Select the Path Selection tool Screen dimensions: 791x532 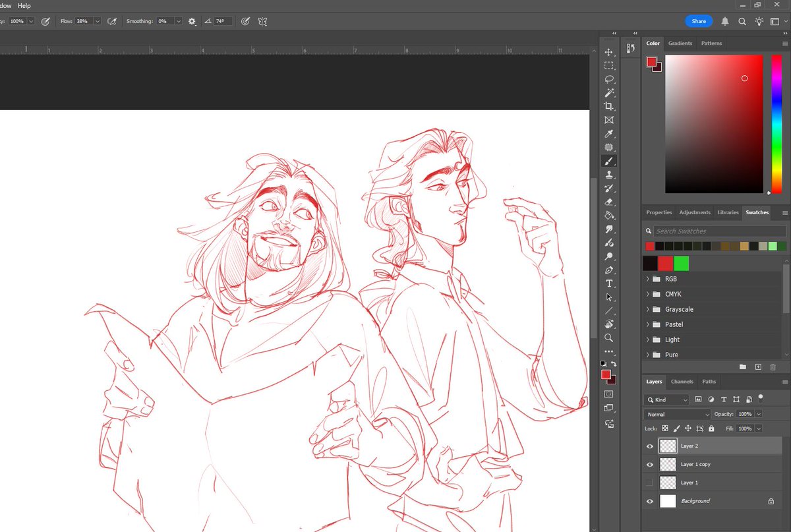(609, 297)
